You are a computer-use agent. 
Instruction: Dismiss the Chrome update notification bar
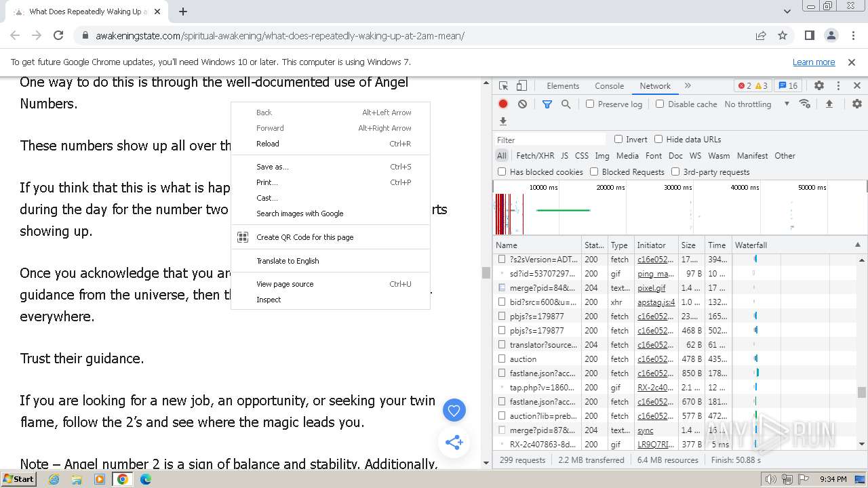852,62
